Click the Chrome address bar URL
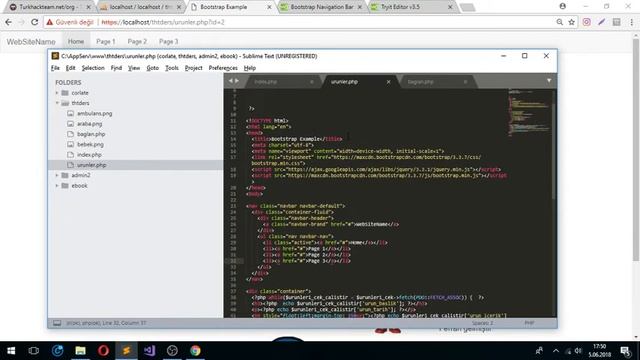The height and width of the screenshot is (360, 640). 163,22
